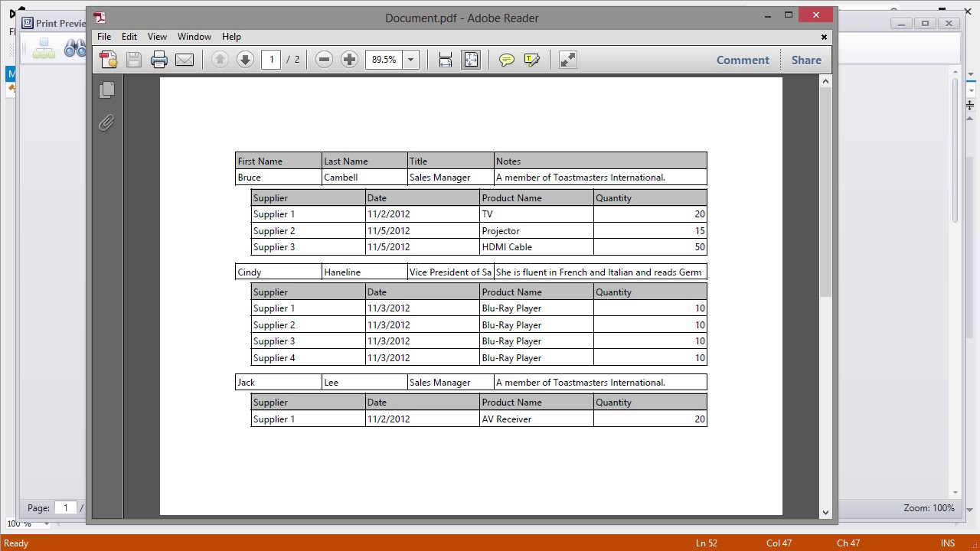Click the cell containing Cambell
980x551 pixels.
click(364, 178)
